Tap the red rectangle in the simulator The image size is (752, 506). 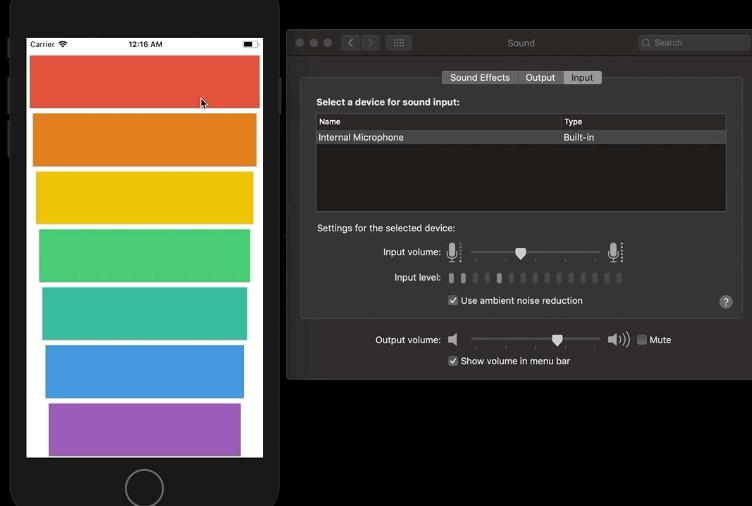click(144, 82)
